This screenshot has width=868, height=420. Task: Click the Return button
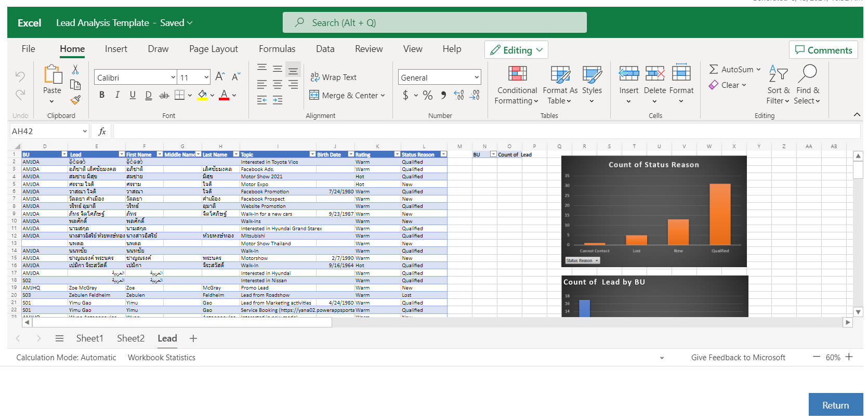click(x=835, y=405)
